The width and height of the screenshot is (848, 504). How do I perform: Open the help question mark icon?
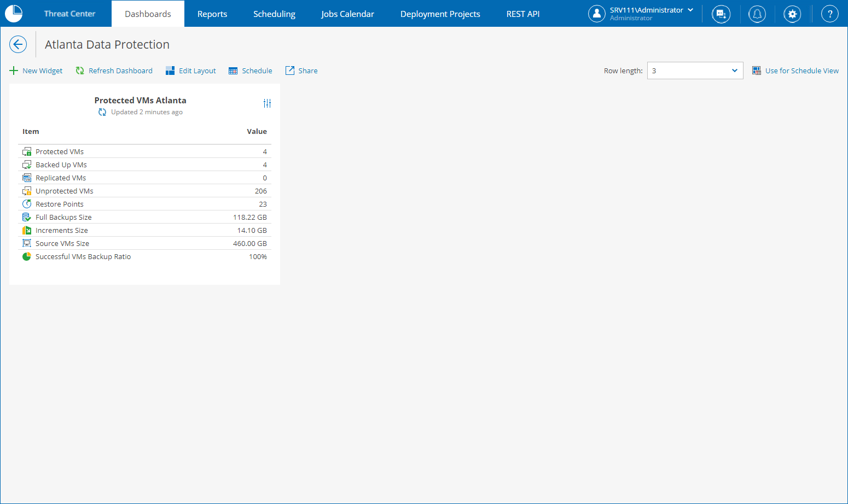click(x=830, y=14)
